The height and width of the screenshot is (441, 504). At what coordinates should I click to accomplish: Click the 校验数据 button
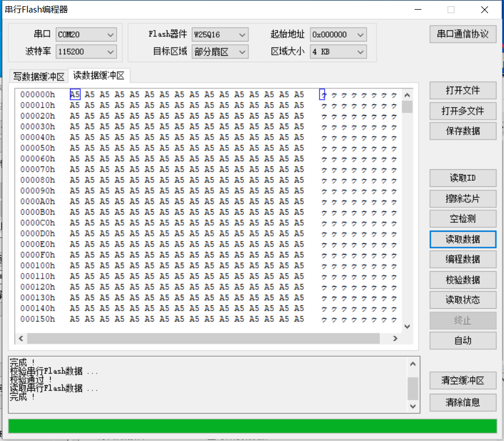point(463,280)
